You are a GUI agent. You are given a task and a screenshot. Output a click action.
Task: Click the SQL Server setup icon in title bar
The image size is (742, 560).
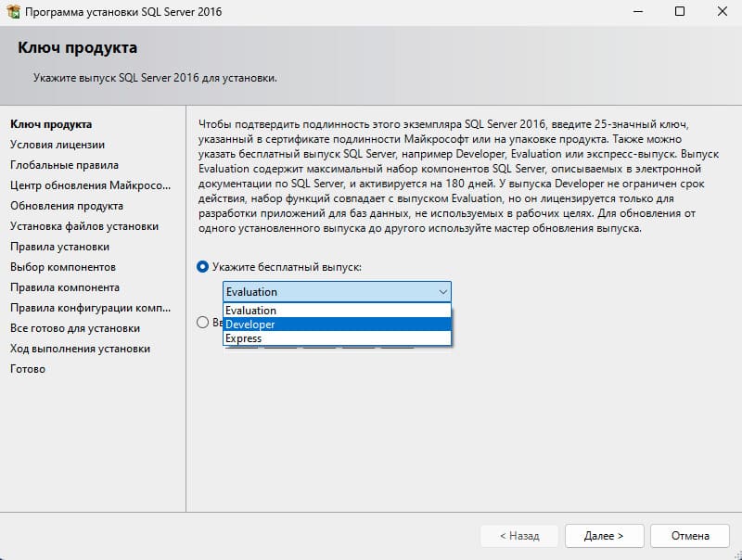point(13,11)
